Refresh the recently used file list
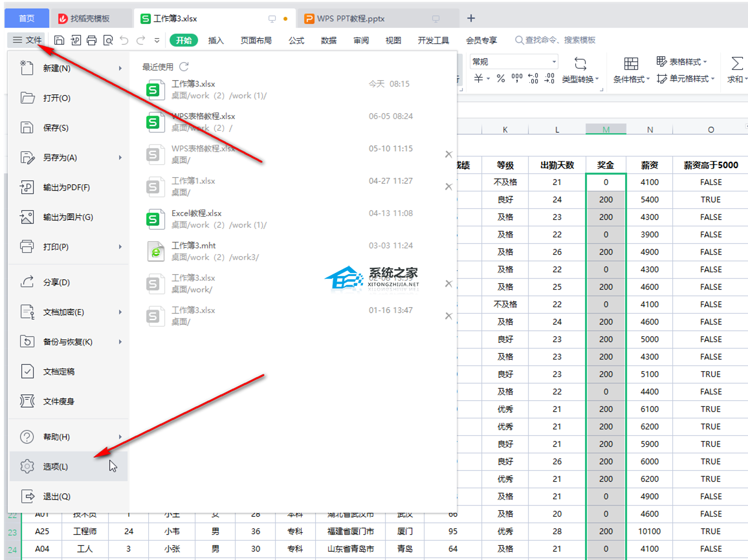This screenshot has width=748, height=560. point(184,67)
